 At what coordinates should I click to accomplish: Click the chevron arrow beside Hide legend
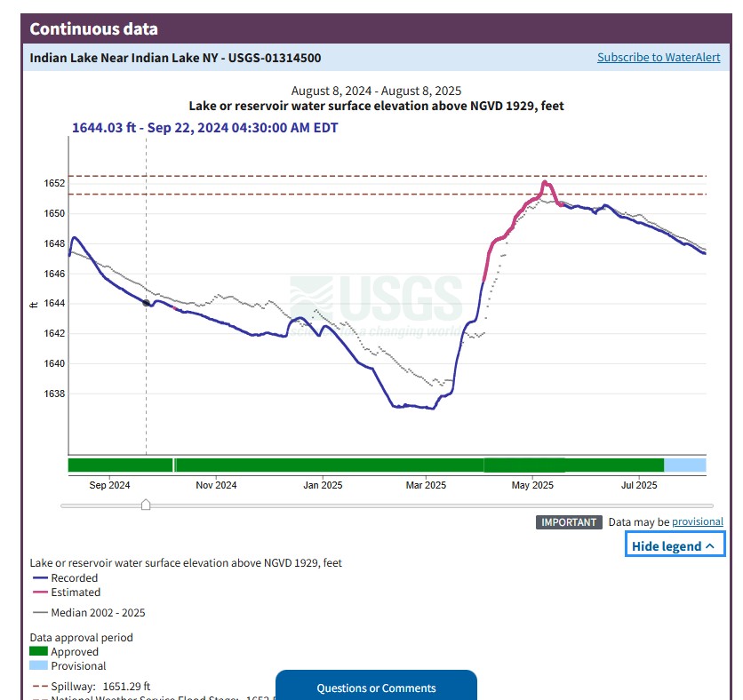[709, 546]
